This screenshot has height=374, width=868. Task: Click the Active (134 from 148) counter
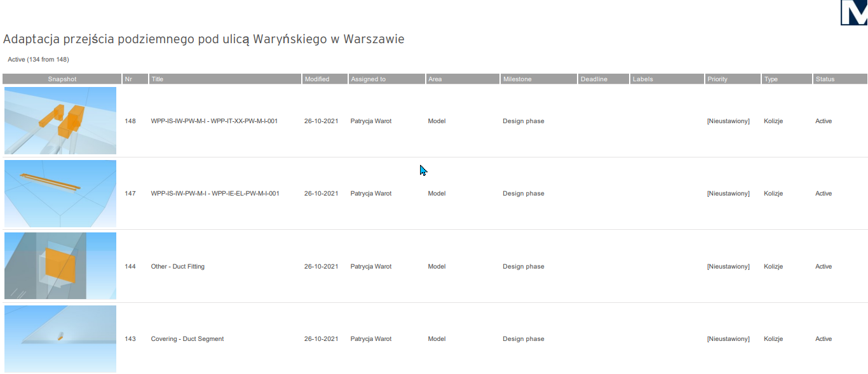pos(38,59)
